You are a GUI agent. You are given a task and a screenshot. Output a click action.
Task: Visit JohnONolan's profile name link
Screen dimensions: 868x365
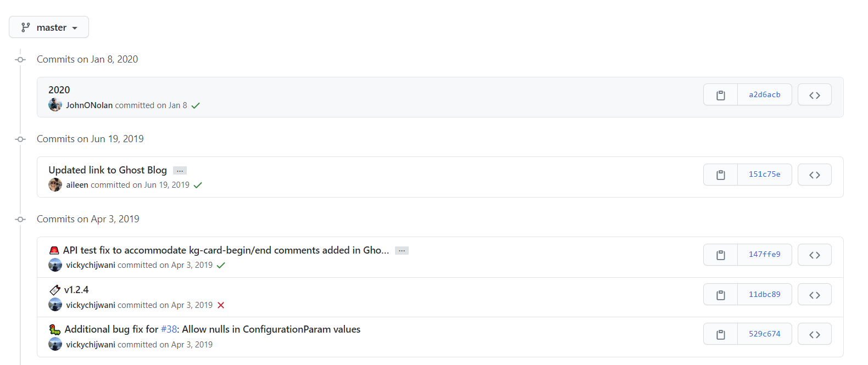click(x=89, y=105)
